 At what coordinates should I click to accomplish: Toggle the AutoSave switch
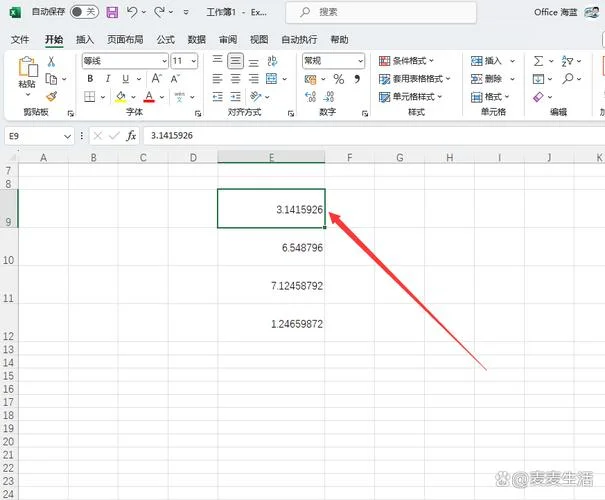point(84,12)
